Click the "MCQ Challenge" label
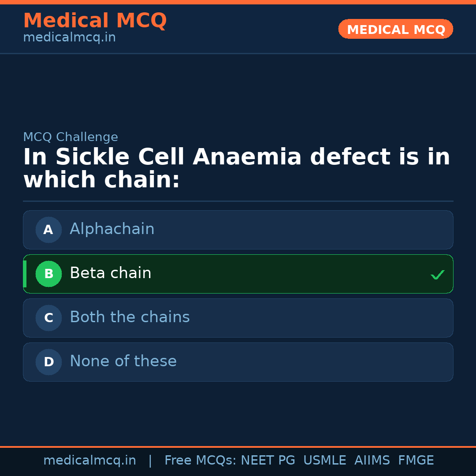 (x=71, y=137)
